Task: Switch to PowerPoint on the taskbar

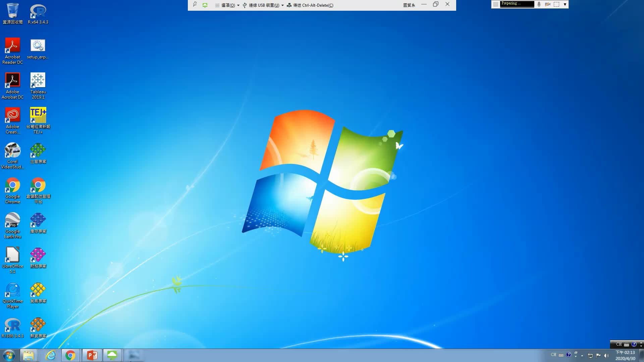Action: 92,355
